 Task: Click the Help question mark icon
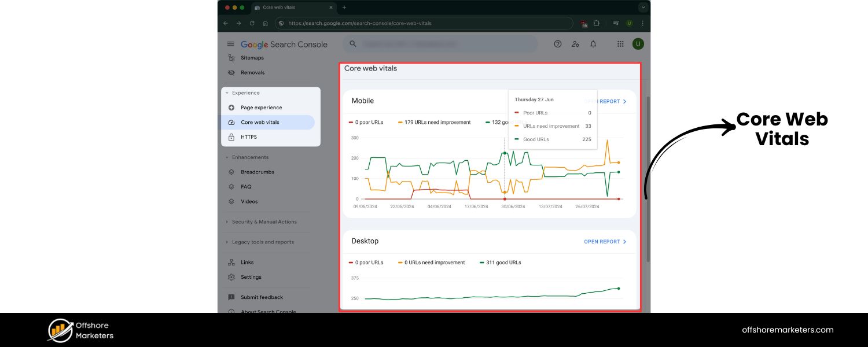[x=558, y=44]
